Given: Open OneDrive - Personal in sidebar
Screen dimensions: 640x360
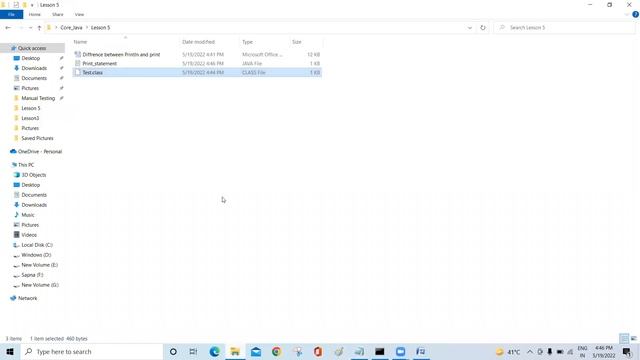Looking at the screenshot, I should click(40, 151).
